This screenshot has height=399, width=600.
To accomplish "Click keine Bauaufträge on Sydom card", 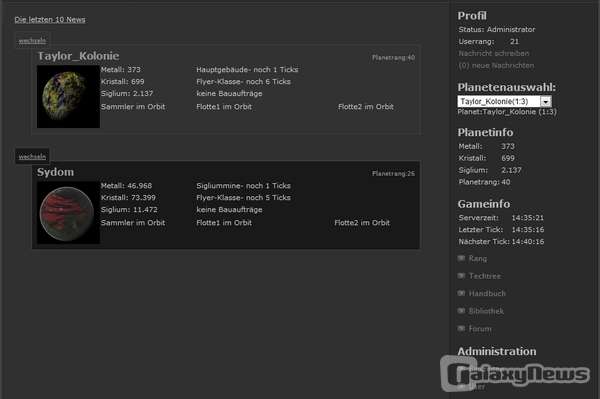I will point(229,210).
